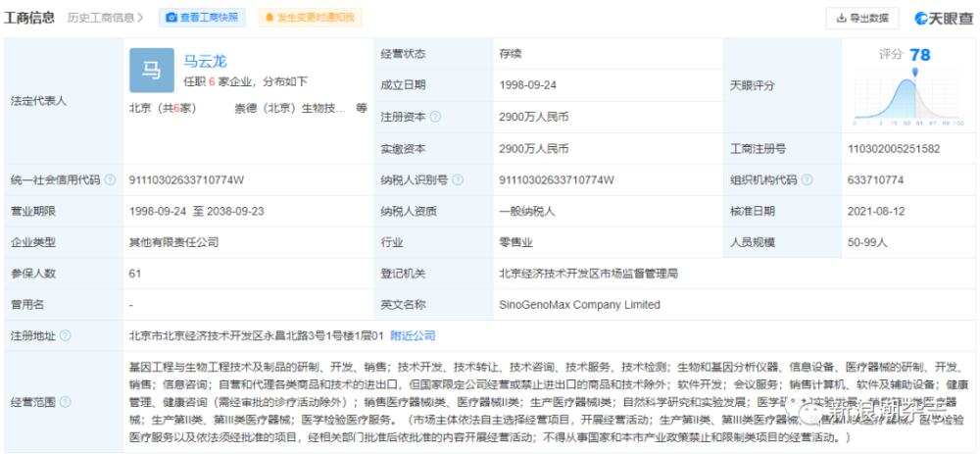This screenshot has height=454, width=980.
Task: Click 查看工商快照 button
Action: (x=202, y=18)
